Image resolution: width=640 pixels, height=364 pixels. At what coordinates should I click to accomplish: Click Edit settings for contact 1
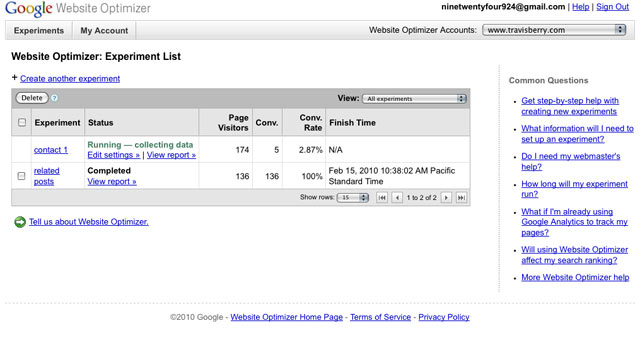tap(113, 155)
